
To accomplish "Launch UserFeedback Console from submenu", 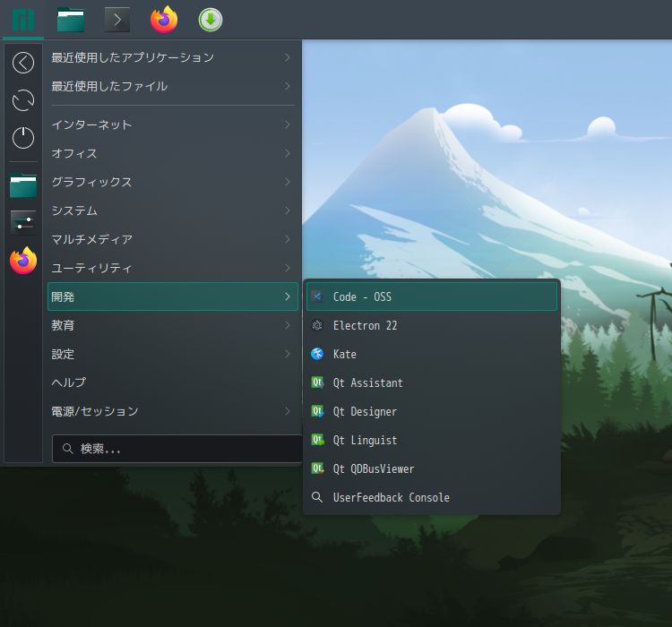I will pos(432,497).
